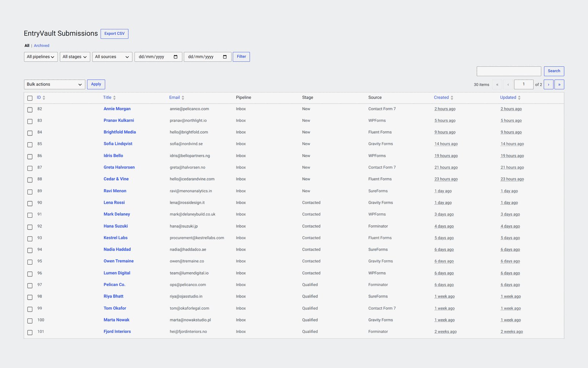This screenshot has width=588, height=368.
Task: Open the All pipelines dropdown
Action: (41, 57)
